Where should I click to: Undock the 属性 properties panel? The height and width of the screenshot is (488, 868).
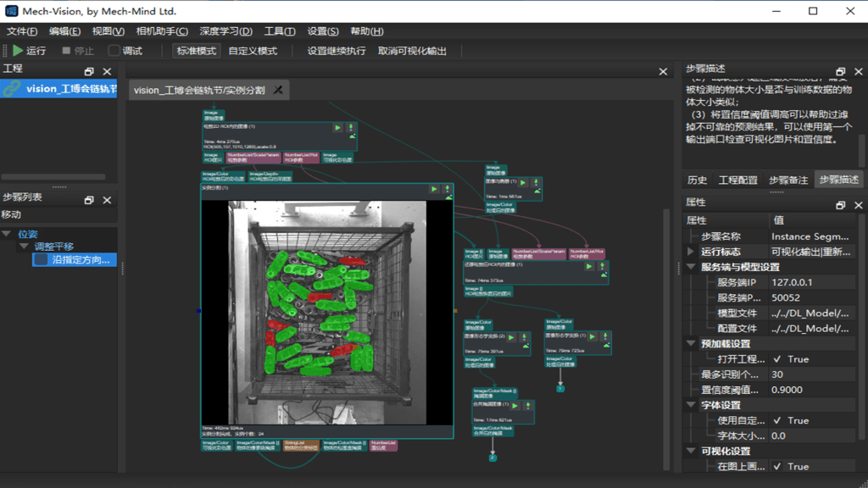click(x=840, y=205)
